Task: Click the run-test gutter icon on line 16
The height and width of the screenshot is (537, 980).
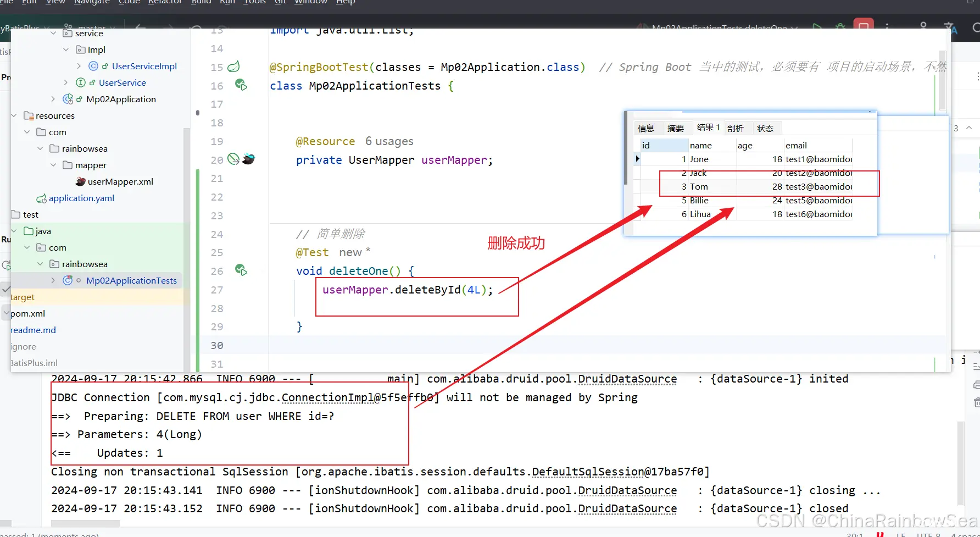Action: tap(241, 85)
